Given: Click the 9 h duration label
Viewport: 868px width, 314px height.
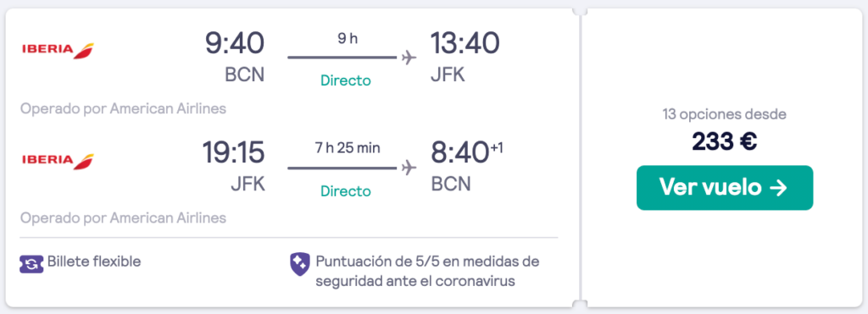Looking at the screenshot, I should click(x=348, y=39).
